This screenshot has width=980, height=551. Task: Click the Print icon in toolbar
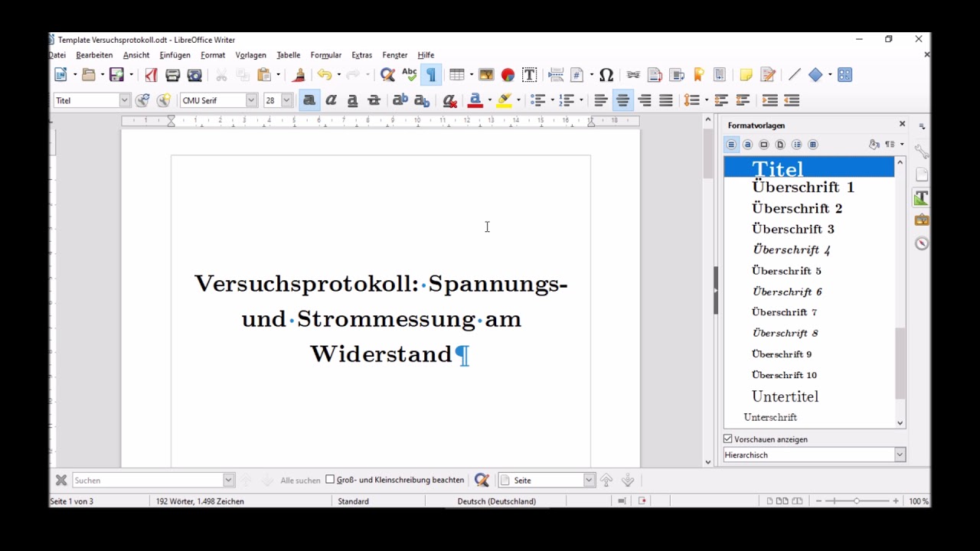(173, 75)
